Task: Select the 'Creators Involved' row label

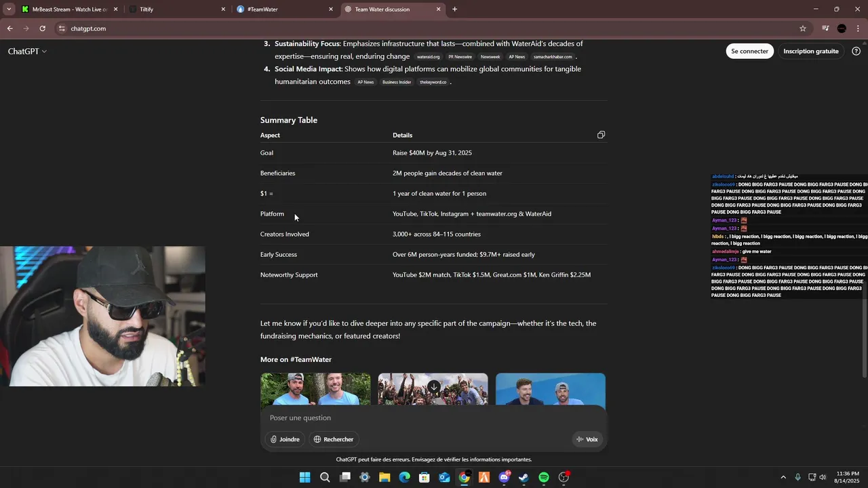Action: point(285,235)
